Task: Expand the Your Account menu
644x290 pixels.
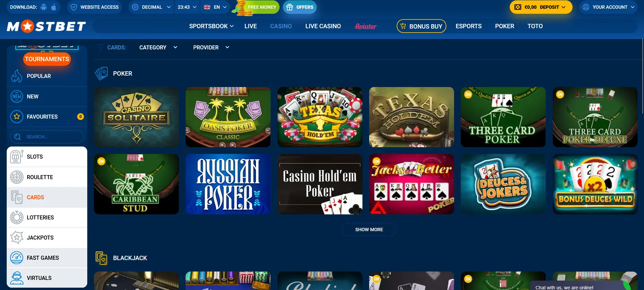Action: (608, 7)
